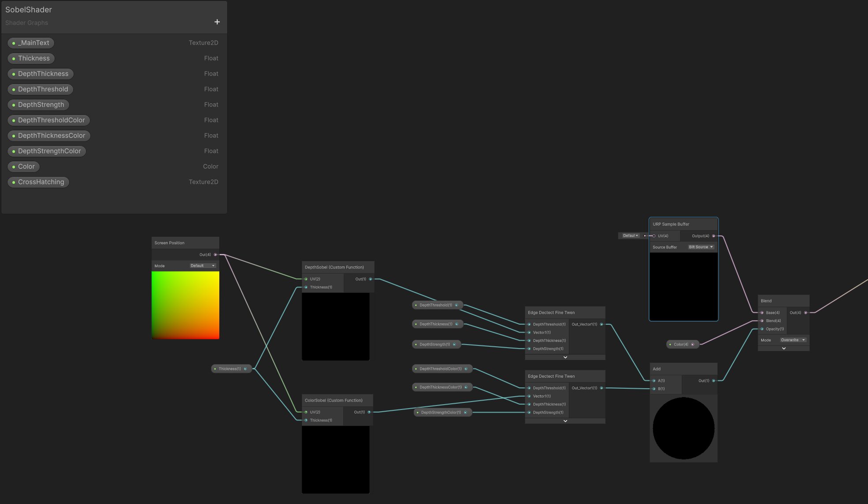Screen dimensions: 868x504
Task: Select the URP Sample Buffer node title
Action: [x=671, y=224]
